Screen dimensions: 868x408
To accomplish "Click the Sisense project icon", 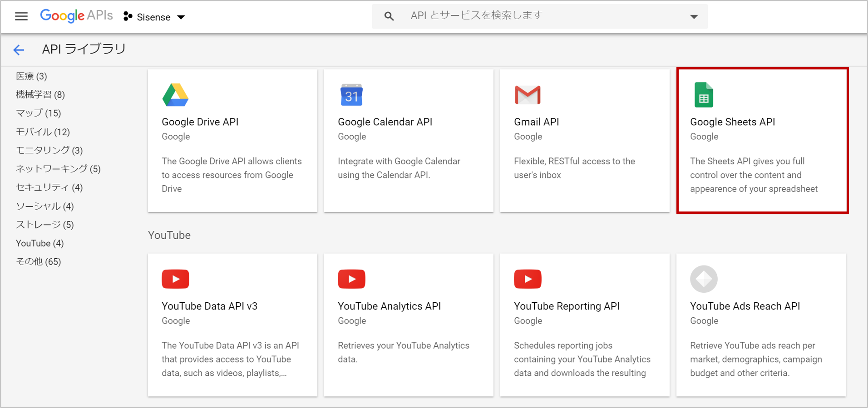I will pos(128,17).
